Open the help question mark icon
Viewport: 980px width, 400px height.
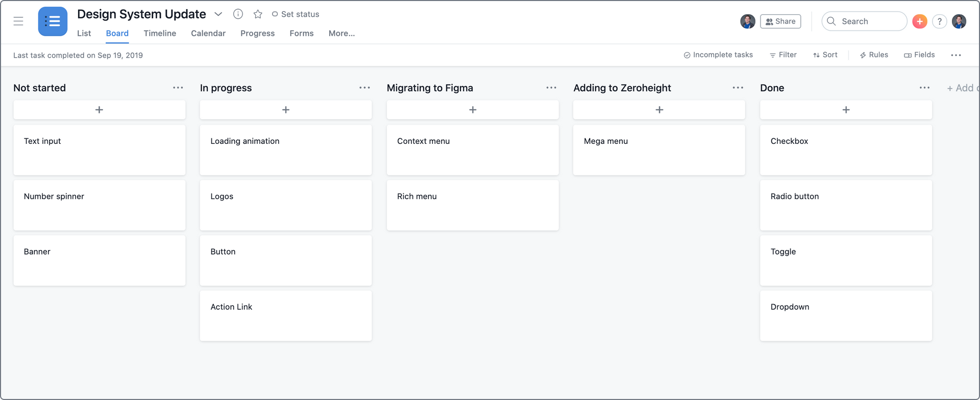(x=939, y=21)
